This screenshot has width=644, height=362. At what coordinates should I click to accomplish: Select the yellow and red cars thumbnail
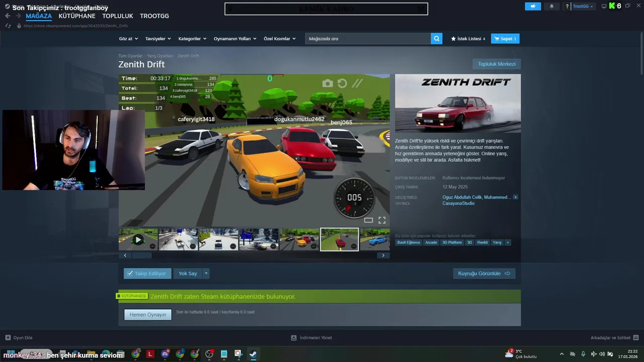click(x=299, y=239)
